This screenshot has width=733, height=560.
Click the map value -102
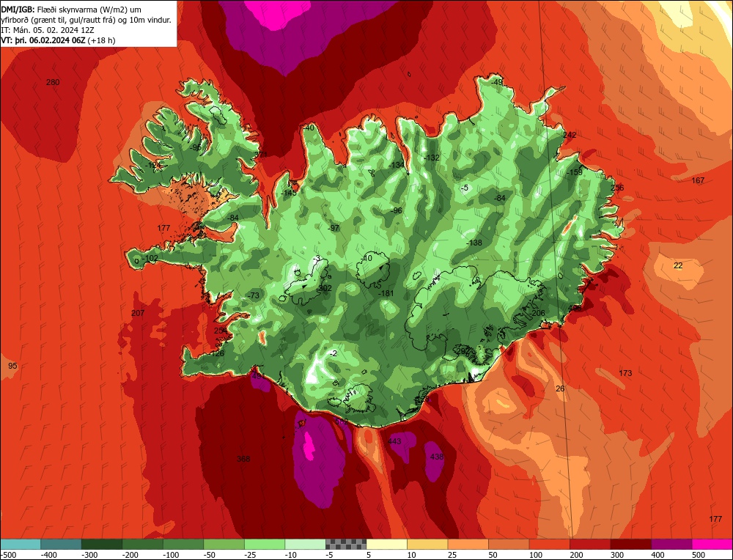click(150, 259)
